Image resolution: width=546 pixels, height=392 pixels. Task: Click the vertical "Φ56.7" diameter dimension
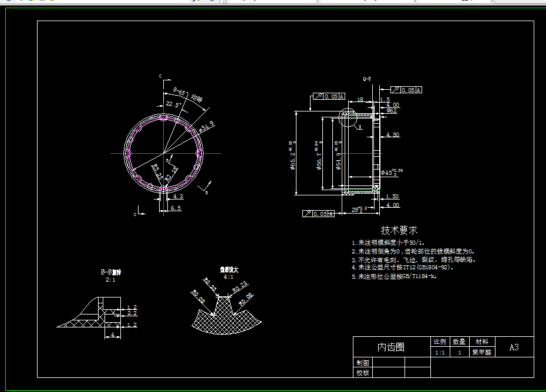(319, 156)
